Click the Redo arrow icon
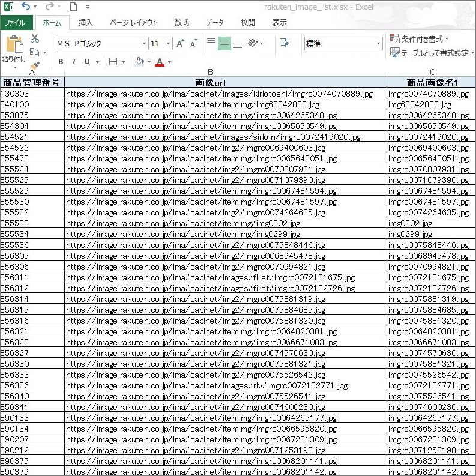This screenshot has height=476, width=476. (49, 7)
